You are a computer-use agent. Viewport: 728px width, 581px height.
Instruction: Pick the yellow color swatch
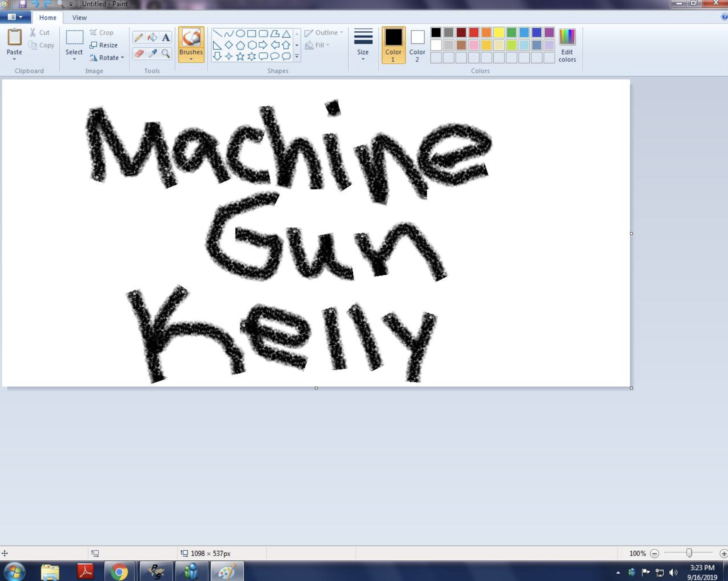(499, 32)
